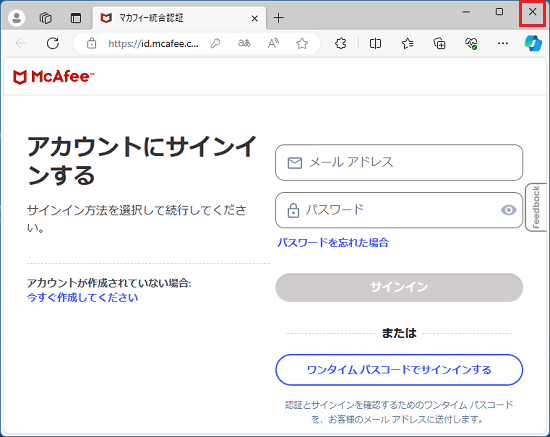
Task: Open the Settings and more menu
Action: click(503, 43)
